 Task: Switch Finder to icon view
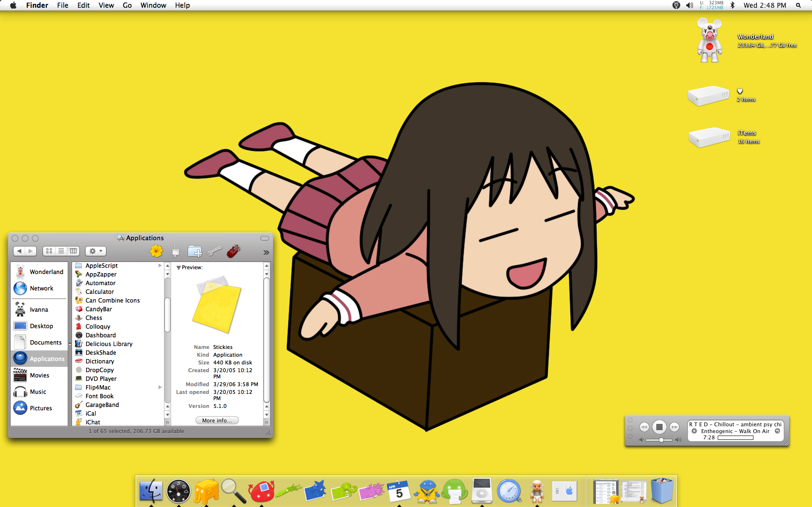(x=49, y=251)
